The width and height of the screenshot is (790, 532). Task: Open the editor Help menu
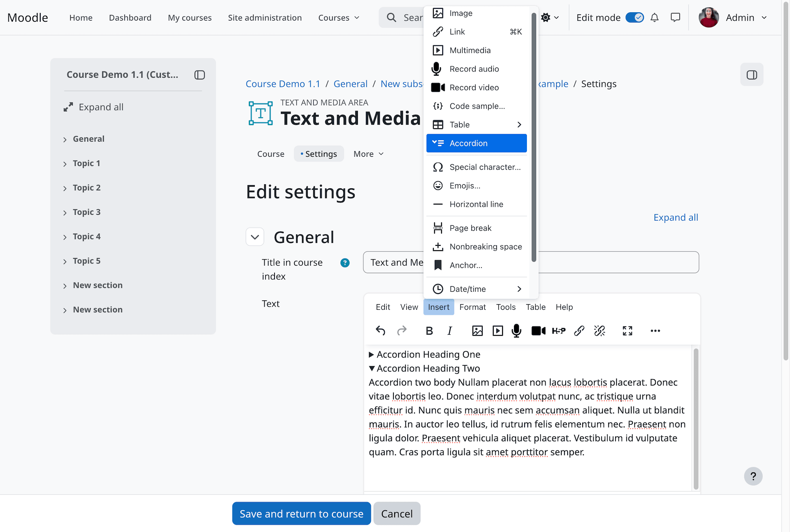coord(564,307)
